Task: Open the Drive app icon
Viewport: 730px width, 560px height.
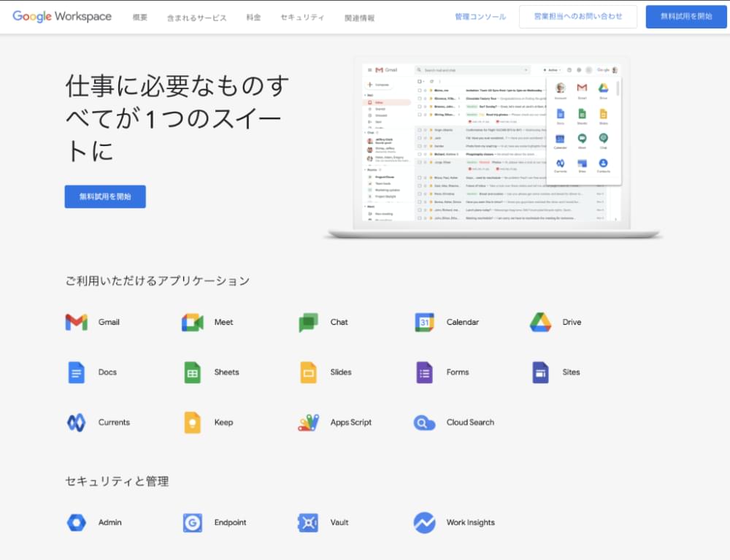Action: pos(540,322)
